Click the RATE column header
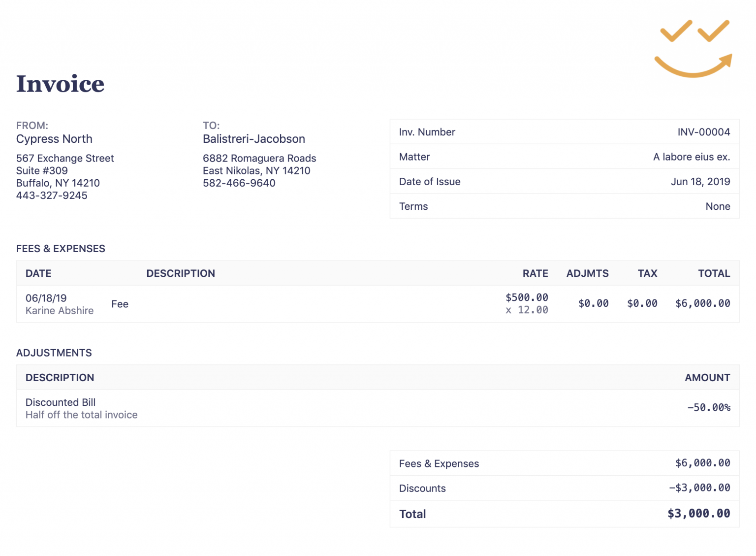The image size is (756, 556). click(x=535, y=273)
